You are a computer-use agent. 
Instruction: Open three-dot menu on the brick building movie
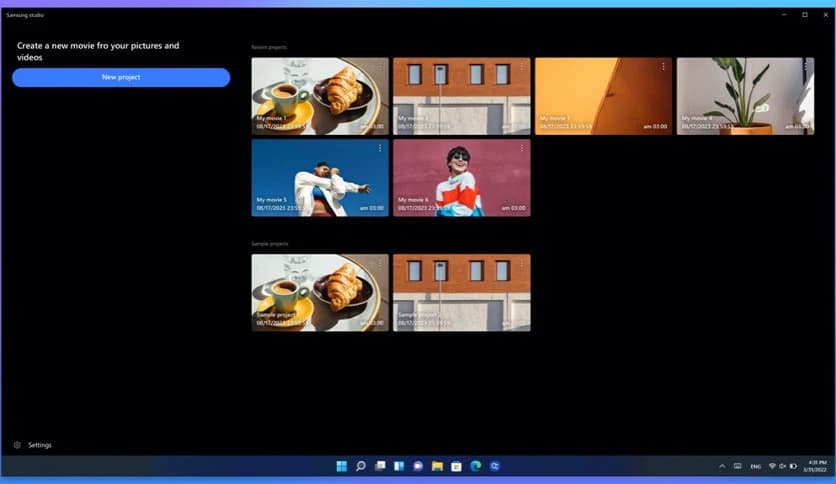tap(521, 67)
